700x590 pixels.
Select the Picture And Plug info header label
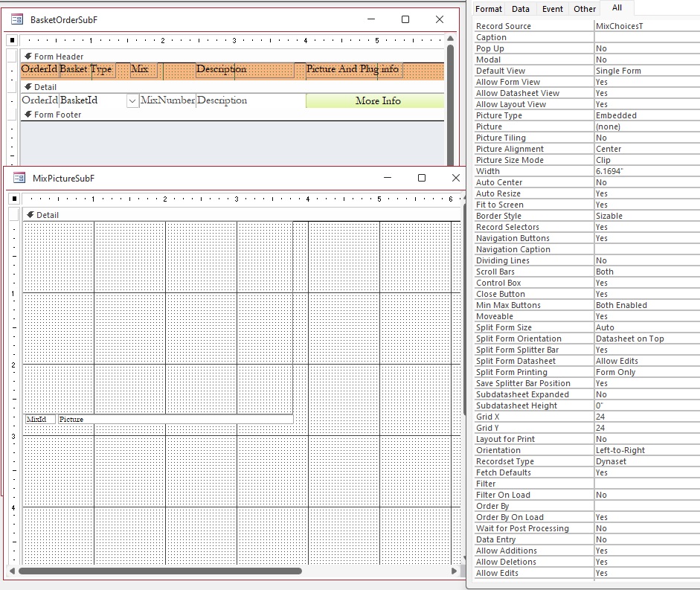tap(353, 69)
